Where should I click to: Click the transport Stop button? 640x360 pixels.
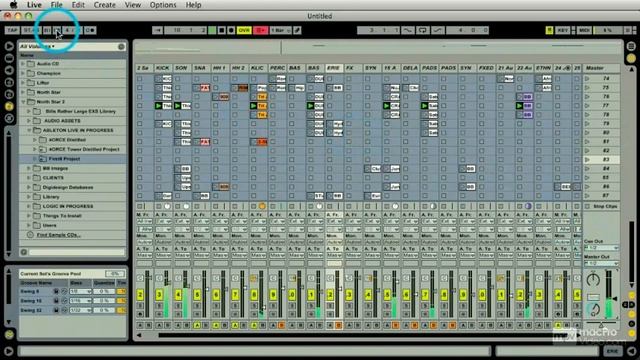[x=222, y=30]
